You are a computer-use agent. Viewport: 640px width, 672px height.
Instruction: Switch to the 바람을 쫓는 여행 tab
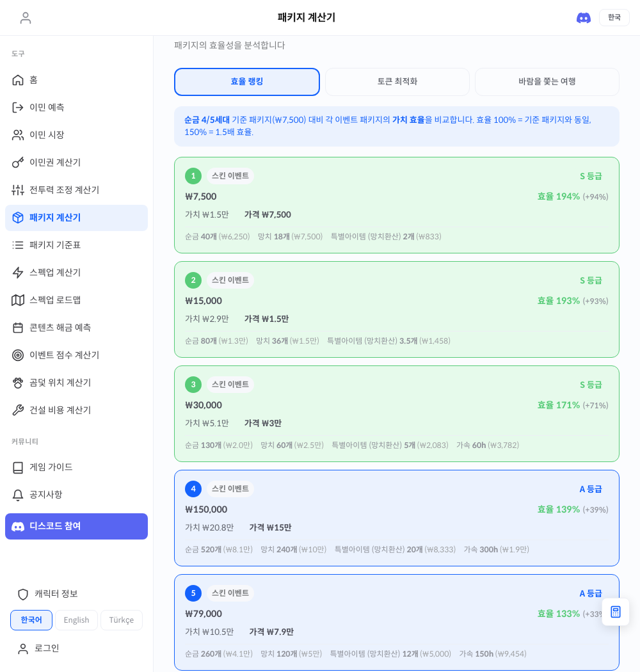[547, 81]
